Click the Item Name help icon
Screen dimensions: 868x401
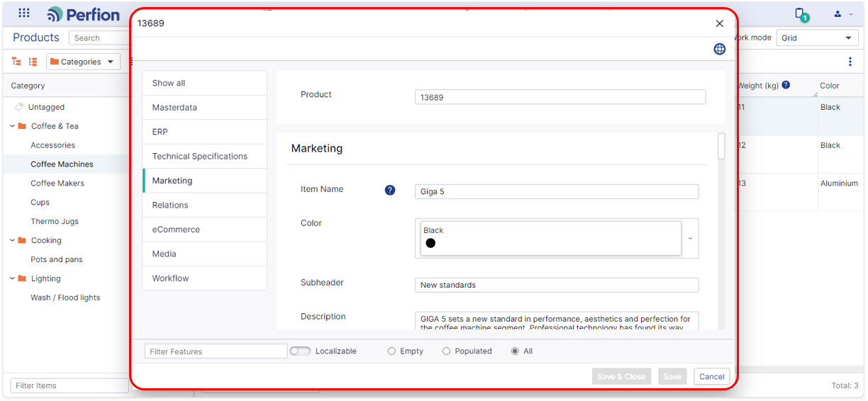click(x=390, y=190)
